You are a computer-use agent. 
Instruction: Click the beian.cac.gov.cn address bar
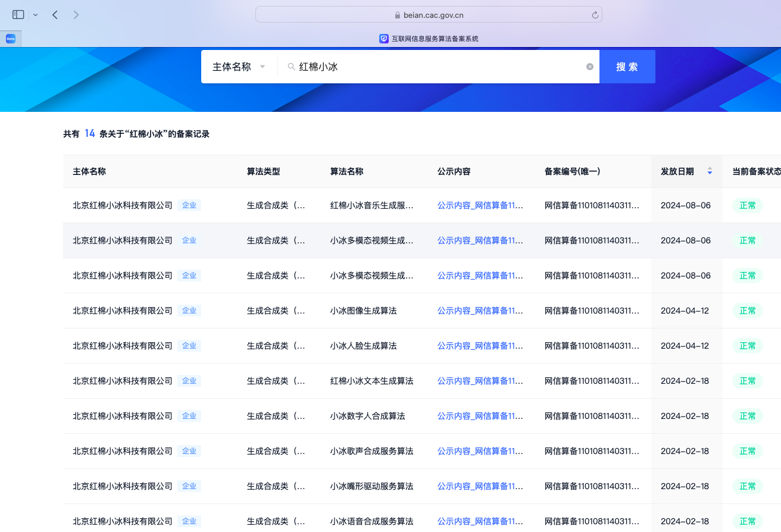[x=429, y=15]
